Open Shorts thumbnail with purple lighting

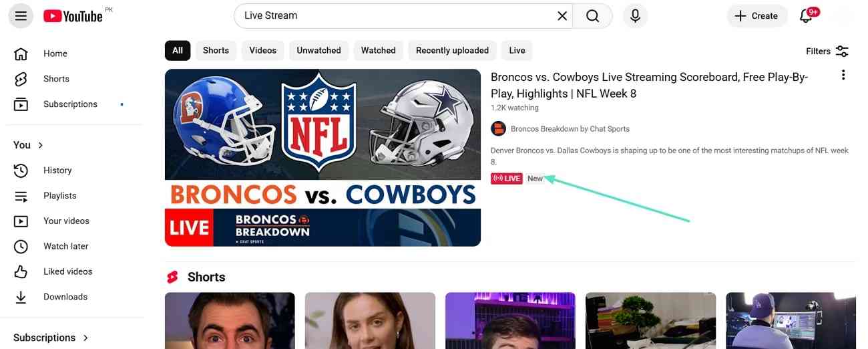(x=510, y=320)
